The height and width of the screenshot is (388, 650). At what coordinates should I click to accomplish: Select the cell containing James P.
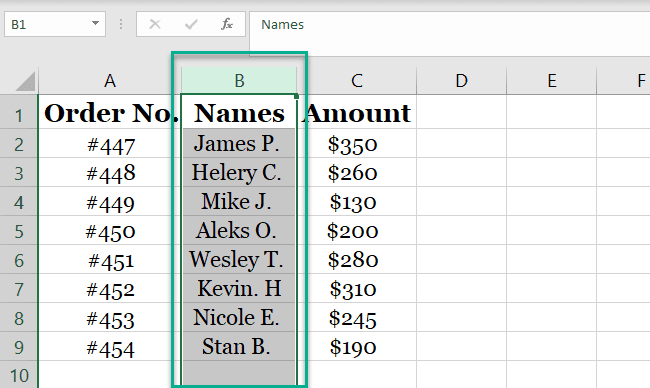(239, 143)
